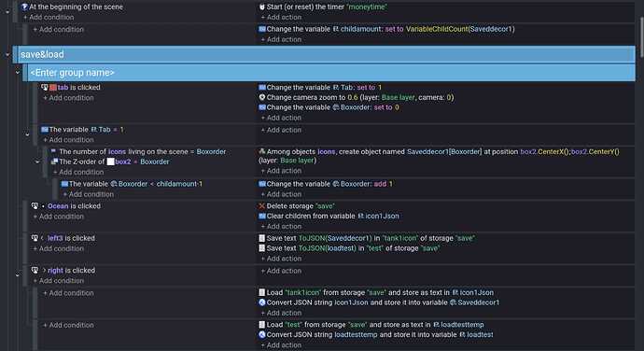The image size is (644, 351).
Task: Click the 'save' storage name in Delete storage action
Action: (325, 206)
